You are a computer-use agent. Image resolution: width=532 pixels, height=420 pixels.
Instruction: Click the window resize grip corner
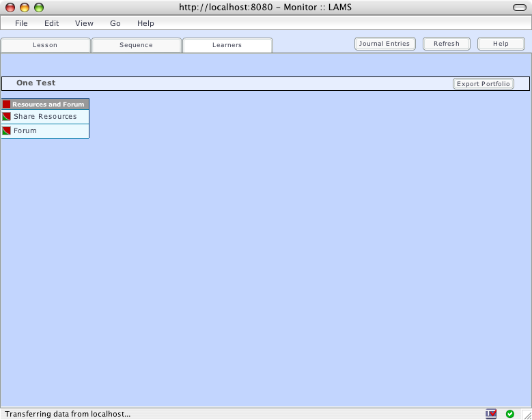coord(527,415)
